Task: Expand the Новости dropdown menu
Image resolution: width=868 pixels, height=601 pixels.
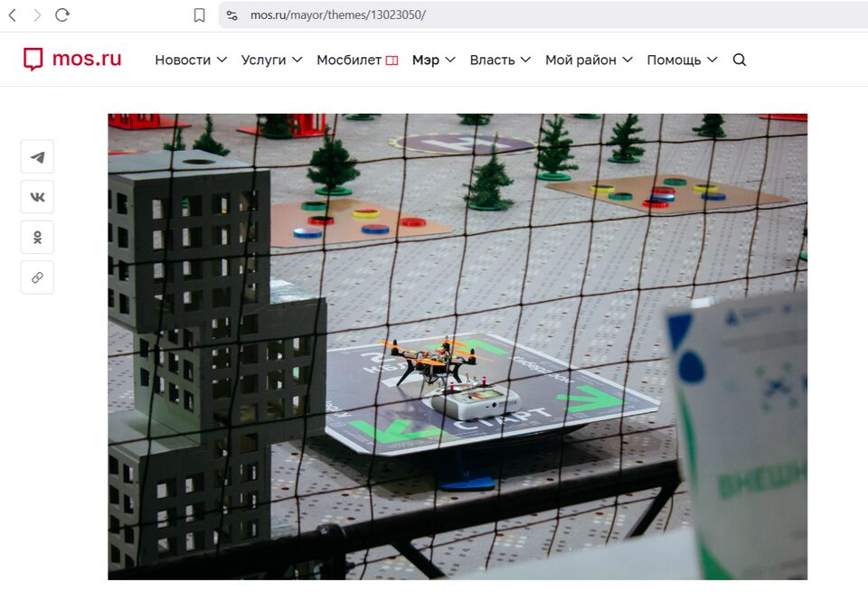Action: (x=190, y=61)
